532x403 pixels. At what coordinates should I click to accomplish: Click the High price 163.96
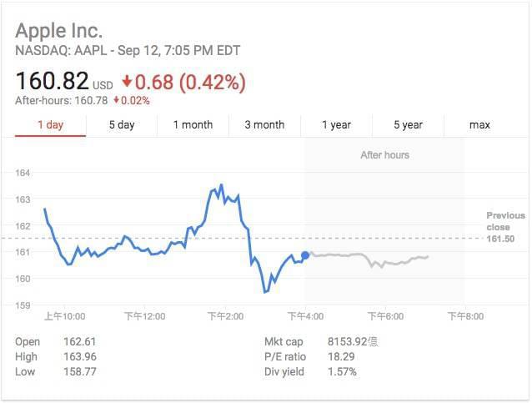pos(79,357)
